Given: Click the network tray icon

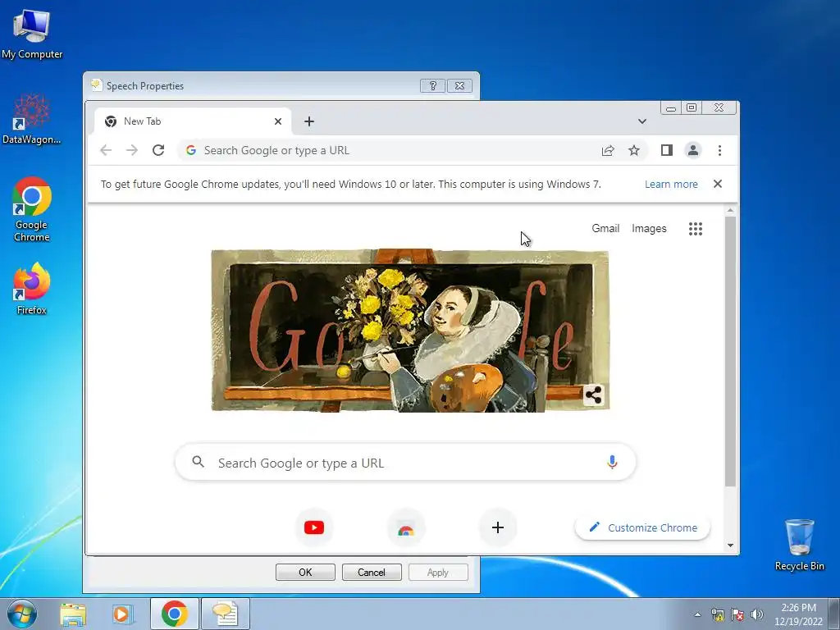Looking at the screenshot, I should (x=717, y=614).
